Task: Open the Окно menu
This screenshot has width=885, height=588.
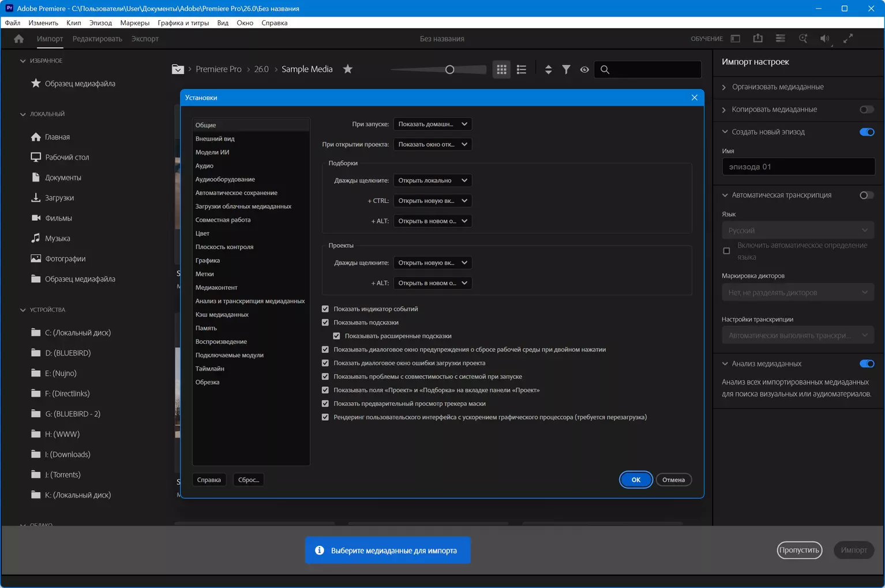Action: [x=245, y=23]
